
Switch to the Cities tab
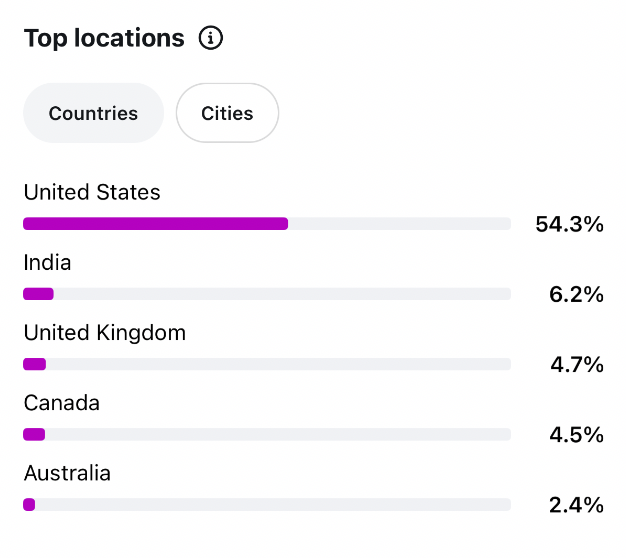click(x=227, y=113)
